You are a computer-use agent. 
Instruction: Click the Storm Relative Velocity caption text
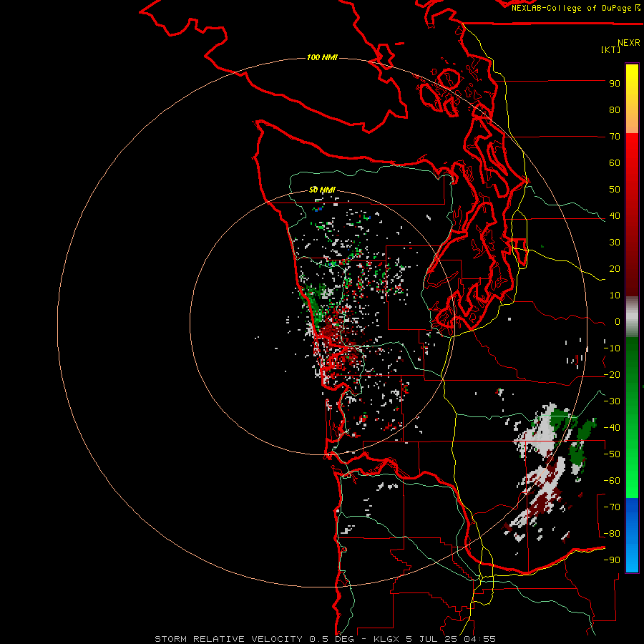[x=326, y=639]
